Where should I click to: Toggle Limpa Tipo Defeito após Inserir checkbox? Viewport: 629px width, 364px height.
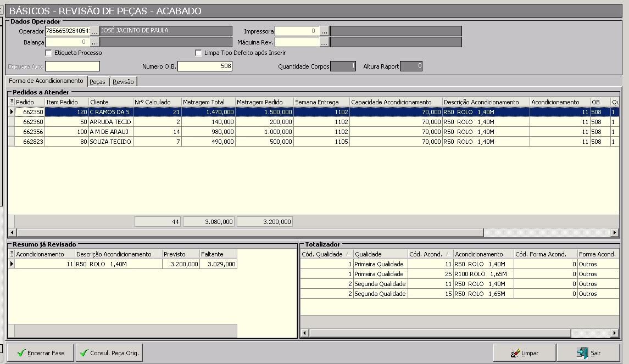pos(199,53)
